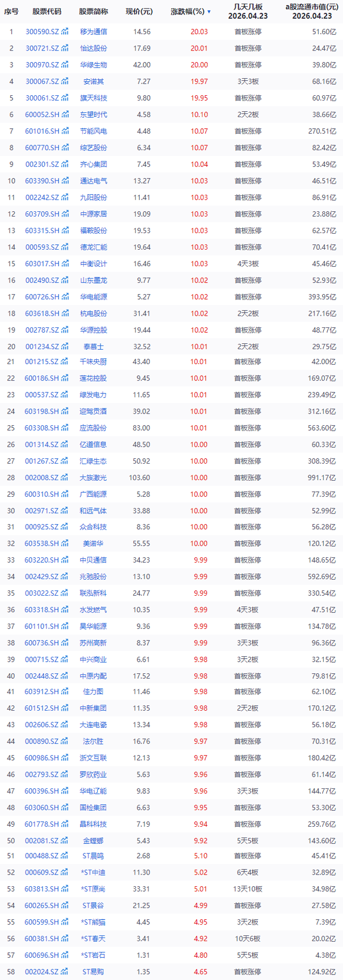
Task: Show chart icon for 002008.SZ
Action: (65, 478)
